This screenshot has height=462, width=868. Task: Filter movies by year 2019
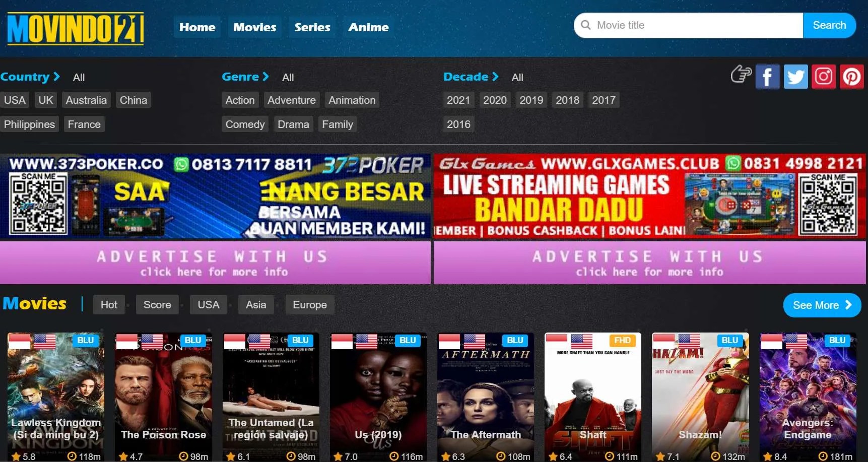click(531, 100)
